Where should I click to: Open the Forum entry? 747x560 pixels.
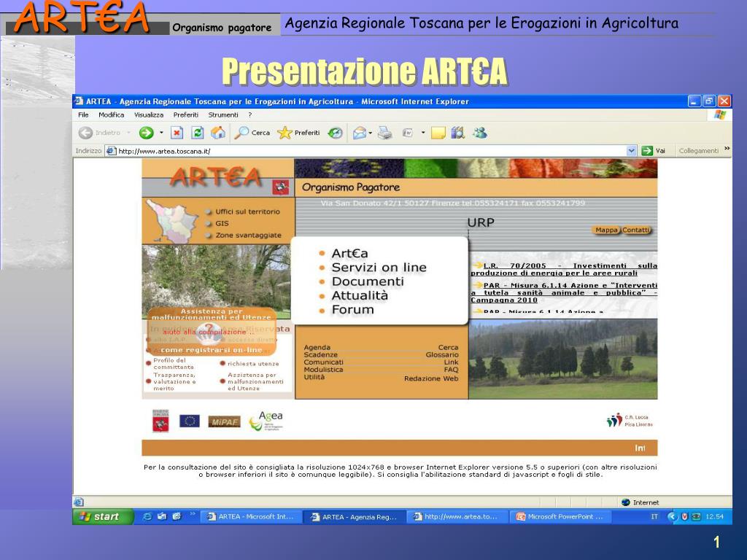pos(352,309)
